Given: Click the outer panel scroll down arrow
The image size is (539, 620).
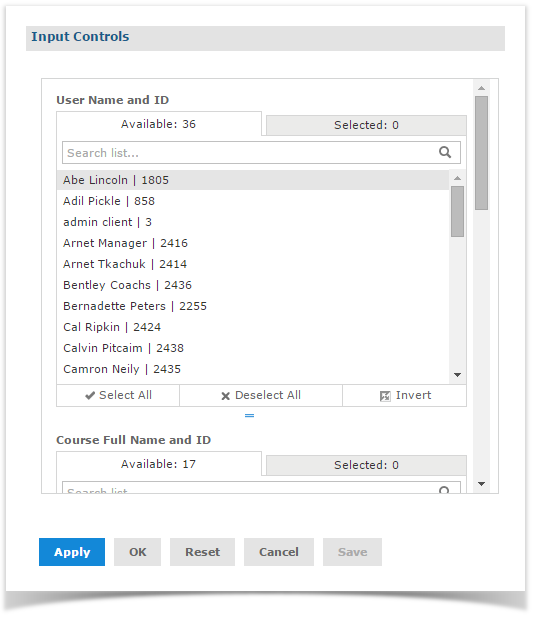Looking at the screenshot, I should tap(481, 484).
